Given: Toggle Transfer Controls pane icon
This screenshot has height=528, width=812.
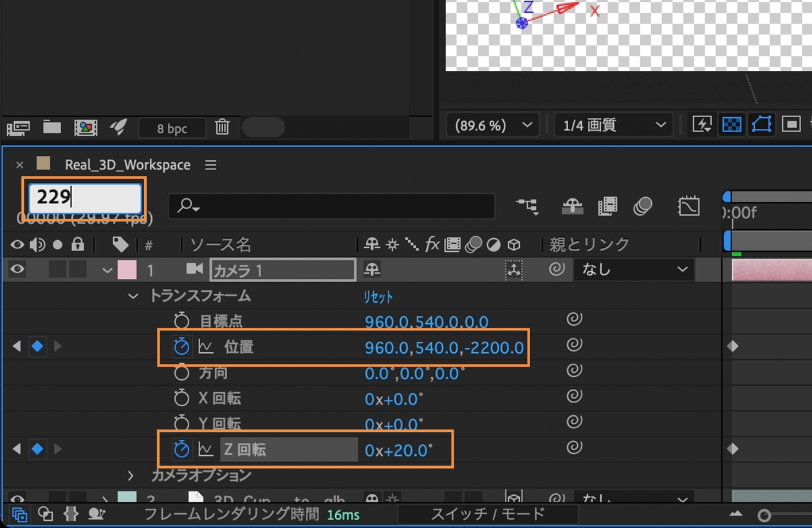Looking at the screenshot, I should tap(45, 514).
